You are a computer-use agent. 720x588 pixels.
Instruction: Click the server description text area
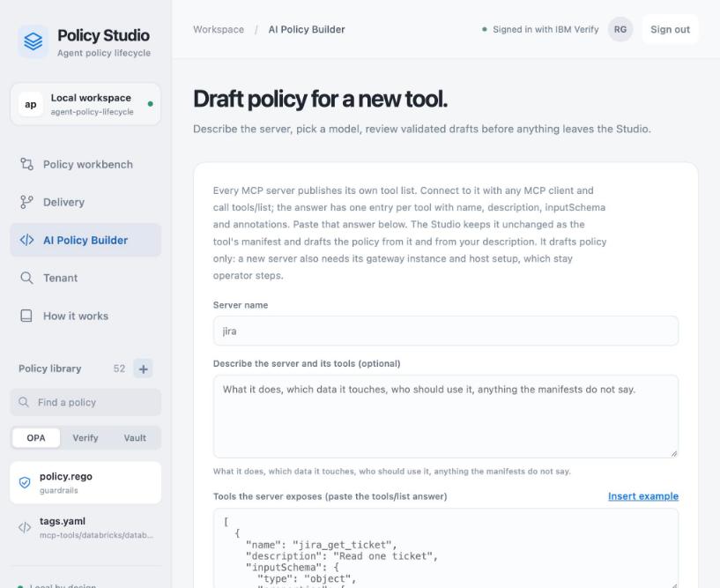(x=445, y=416)
